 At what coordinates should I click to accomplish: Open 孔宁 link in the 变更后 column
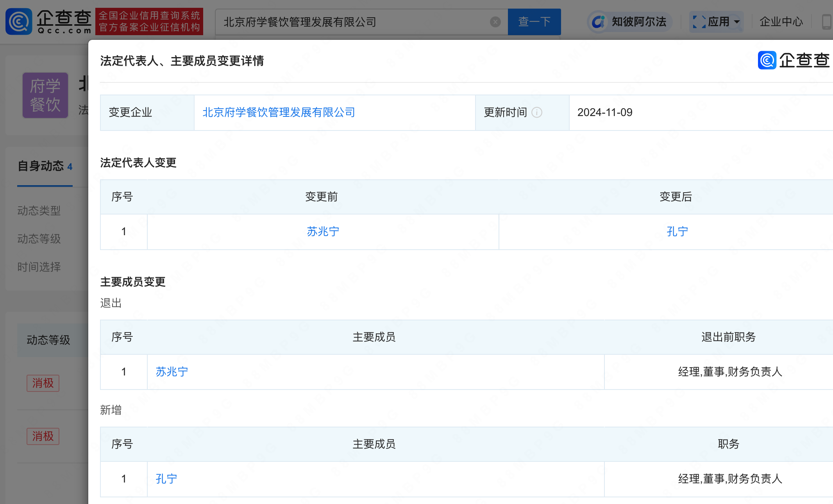pos(677,232)
